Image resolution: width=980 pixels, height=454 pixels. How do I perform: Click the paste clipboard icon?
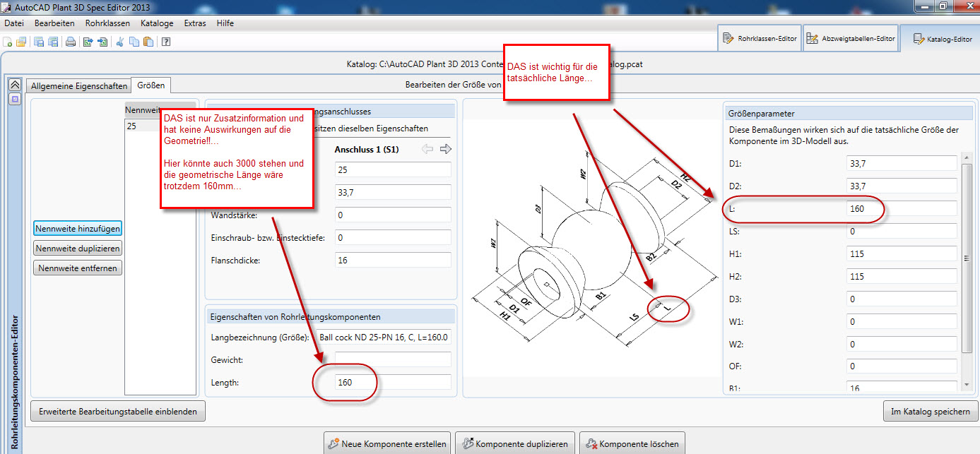pos(148,42)
